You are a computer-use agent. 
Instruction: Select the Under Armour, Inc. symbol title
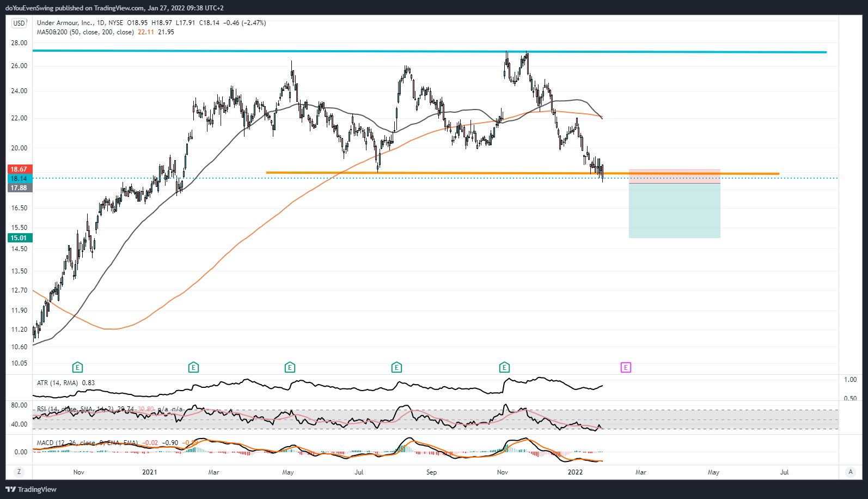coord(65,23)
